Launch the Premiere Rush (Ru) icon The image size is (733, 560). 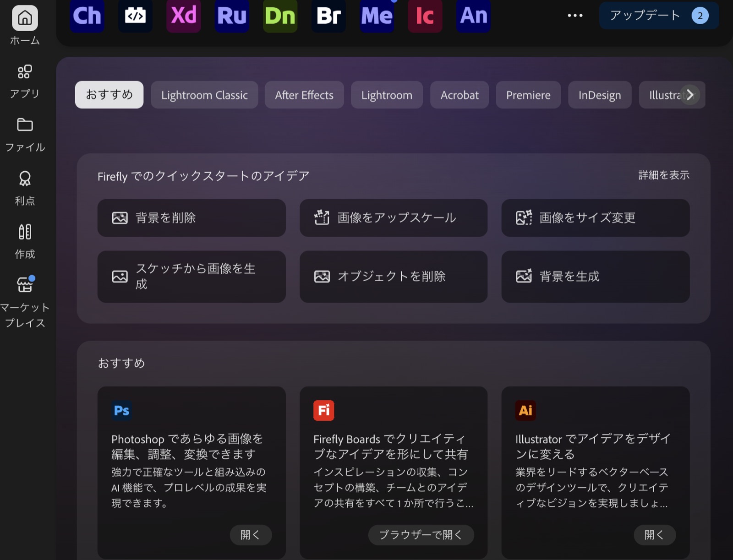[232, 16]
